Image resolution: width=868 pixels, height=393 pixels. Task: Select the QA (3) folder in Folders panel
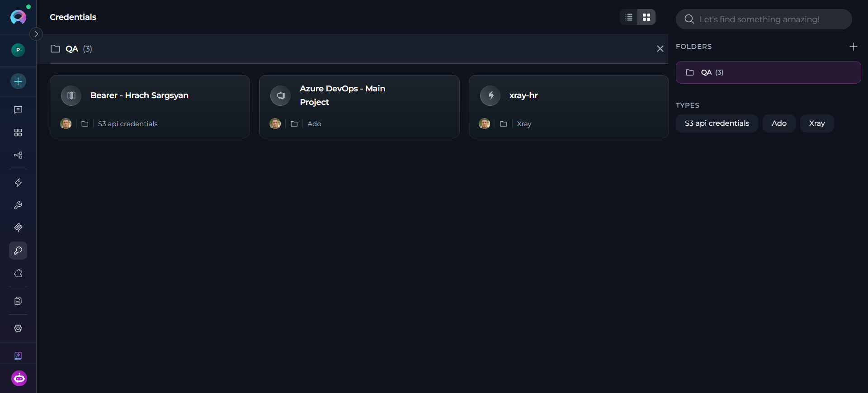(769, 72)
